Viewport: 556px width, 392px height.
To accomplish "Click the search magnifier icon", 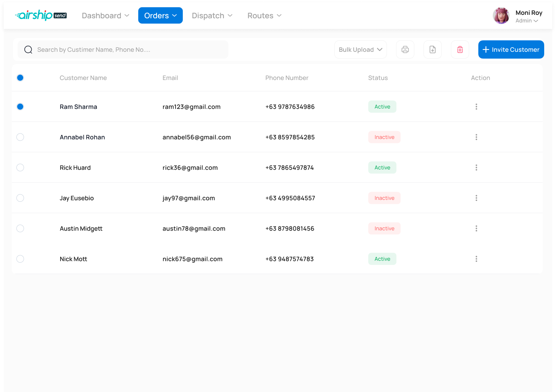I will (28, 49).
